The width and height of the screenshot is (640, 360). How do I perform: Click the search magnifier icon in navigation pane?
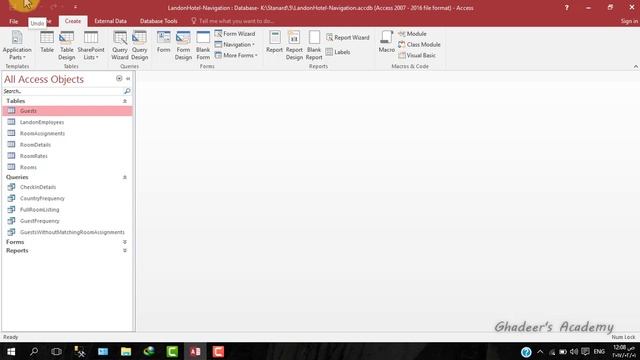(x=127, y=91)
